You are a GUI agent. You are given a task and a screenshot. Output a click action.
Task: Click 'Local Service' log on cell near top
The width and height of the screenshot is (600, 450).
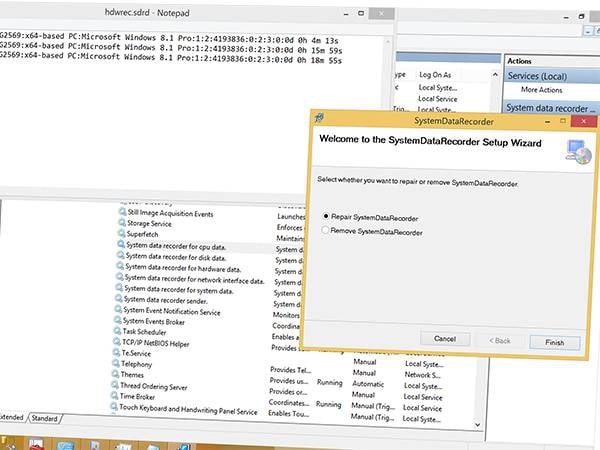(438, 99)
